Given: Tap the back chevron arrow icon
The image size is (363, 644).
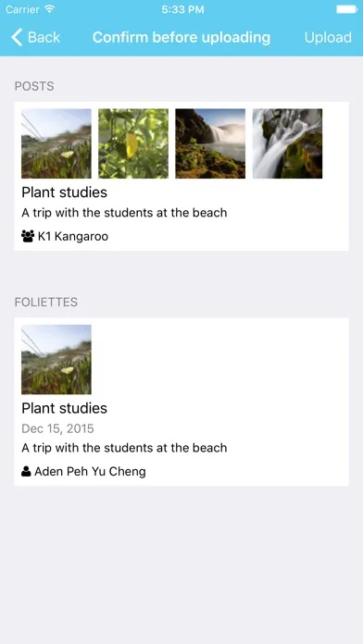Looking at the screenshot, I should click(17, 37).
